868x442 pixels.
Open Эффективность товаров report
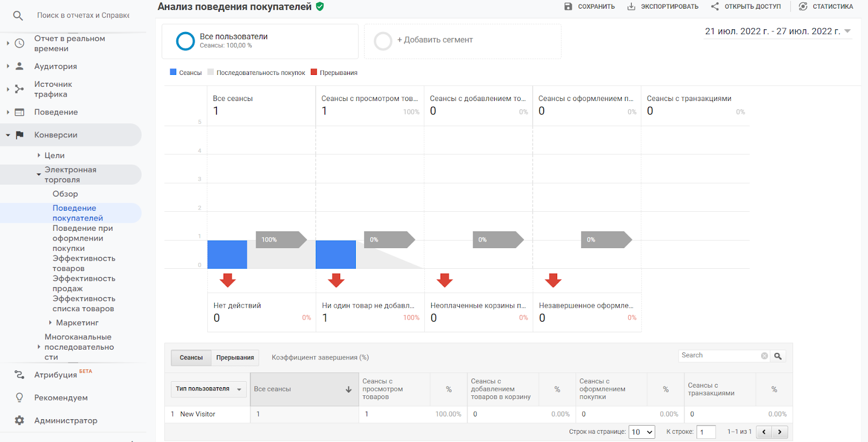click(84, 263)
